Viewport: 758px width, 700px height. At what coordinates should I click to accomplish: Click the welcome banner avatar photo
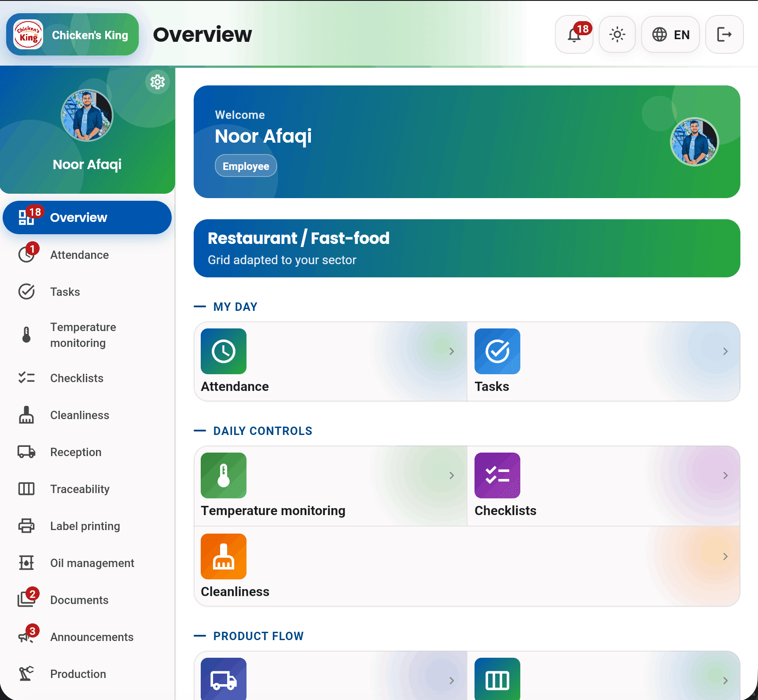[x=695, y=142]
